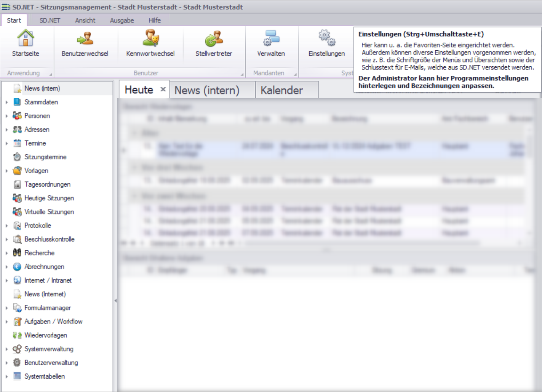Open the Hilfe ribbon tab
The image size is (542, 392).
(x=154, y=20)
